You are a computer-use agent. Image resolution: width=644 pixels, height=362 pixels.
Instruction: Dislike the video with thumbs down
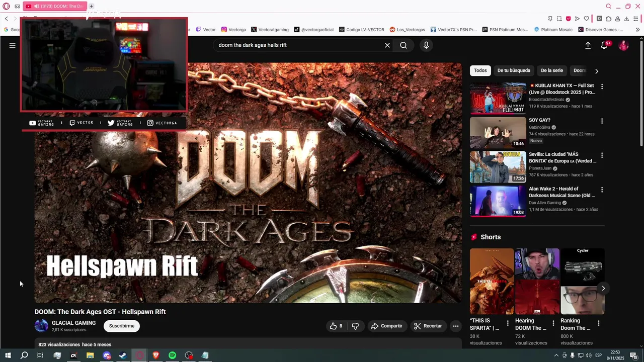pyautogui.click(x=355, y=326)
